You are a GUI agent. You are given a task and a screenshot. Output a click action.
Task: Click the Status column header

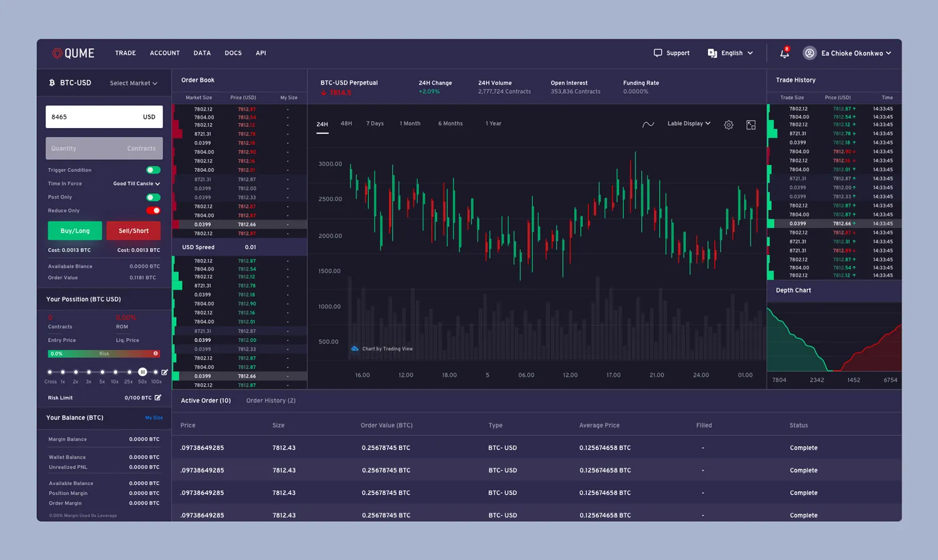(799, 426)
